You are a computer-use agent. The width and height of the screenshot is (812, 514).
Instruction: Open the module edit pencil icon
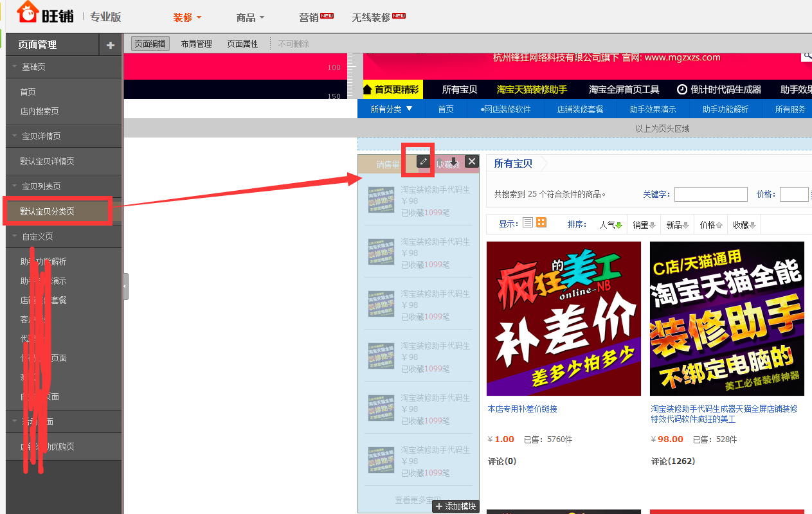tap(422, 162)
